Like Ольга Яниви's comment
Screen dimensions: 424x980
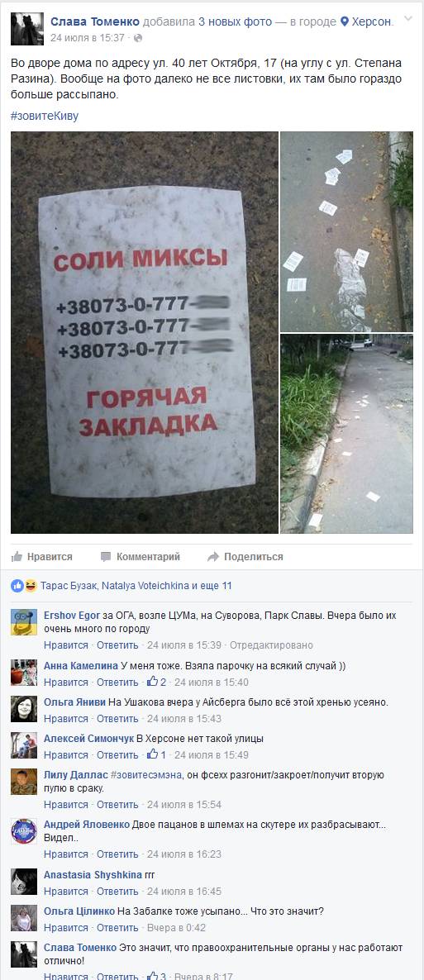[66, 719]
